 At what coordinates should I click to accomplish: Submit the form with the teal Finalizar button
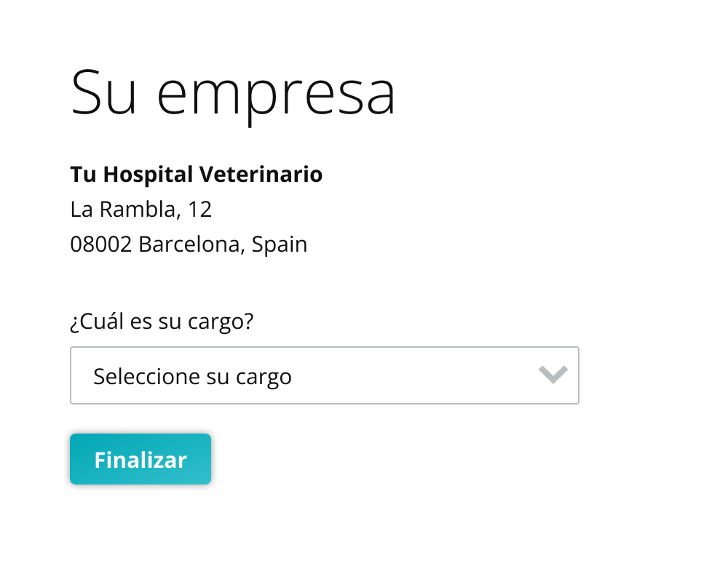tap(141, 459)
